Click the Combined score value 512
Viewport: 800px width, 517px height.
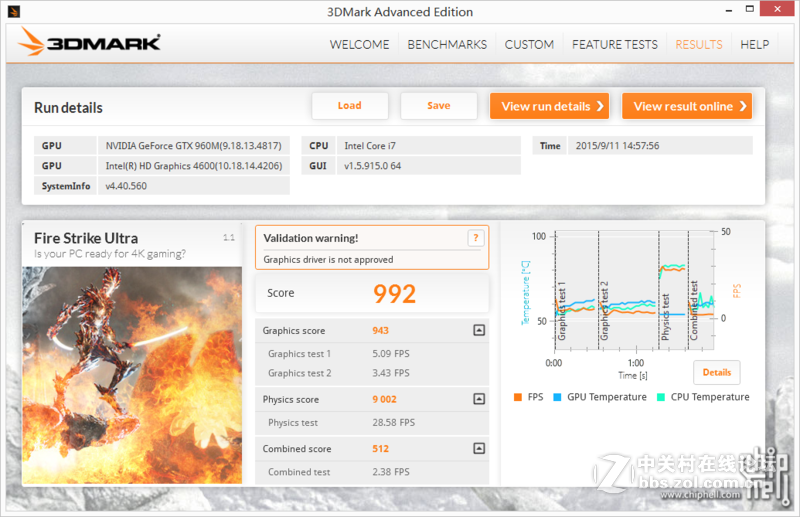[381, 449]
